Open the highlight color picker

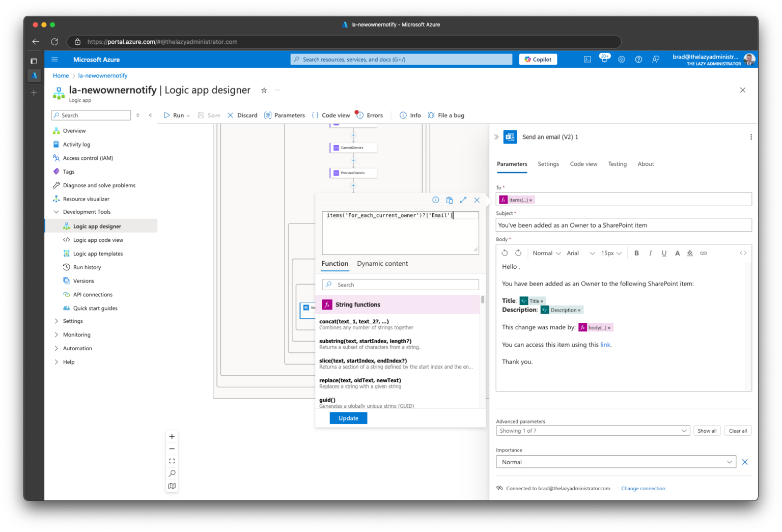pos(690,253)
